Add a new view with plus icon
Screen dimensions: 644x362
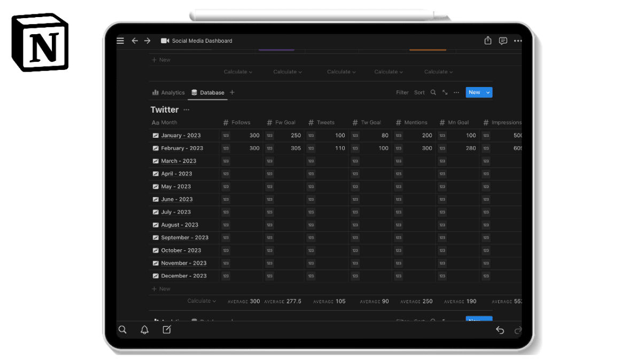[x=232, y=92]
